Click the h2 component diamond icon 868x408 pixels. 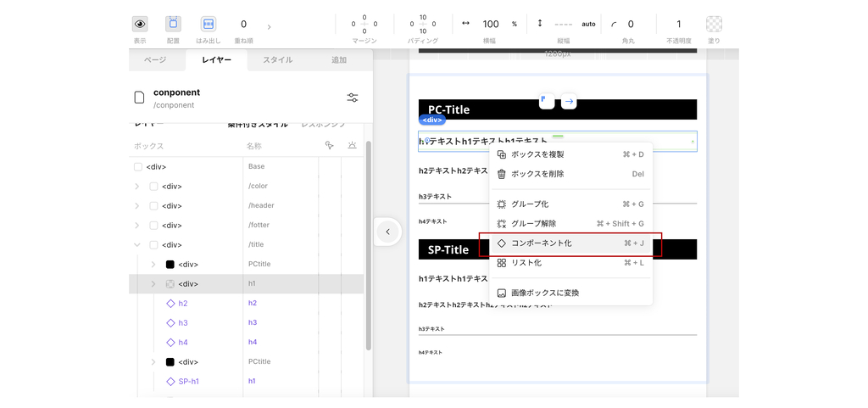point(170,303)
